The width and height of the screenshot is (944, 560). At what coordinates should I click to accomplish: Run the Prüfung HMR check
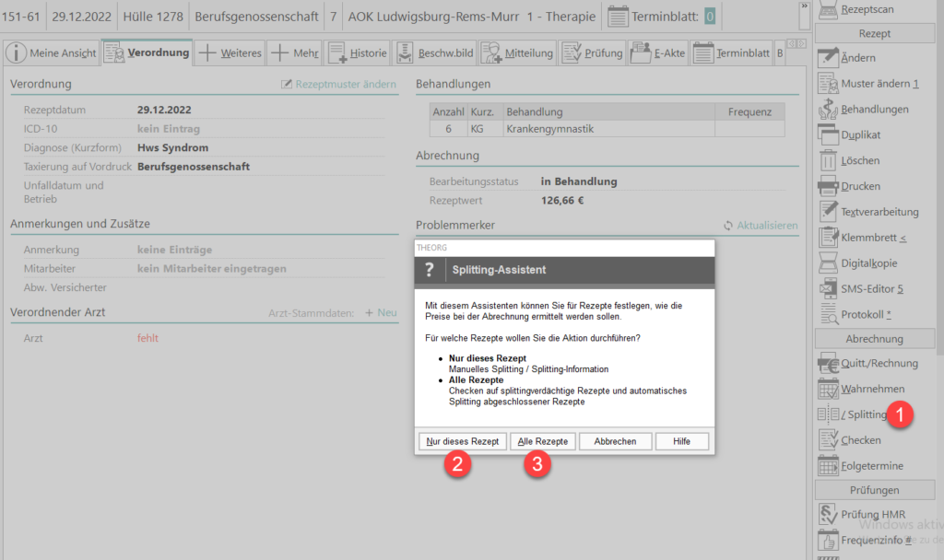pos(828,514)
